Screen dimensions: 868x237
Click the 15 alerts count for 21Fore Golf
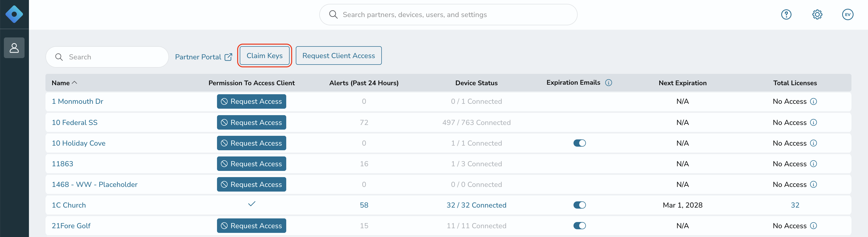click(x=364, y=226)
